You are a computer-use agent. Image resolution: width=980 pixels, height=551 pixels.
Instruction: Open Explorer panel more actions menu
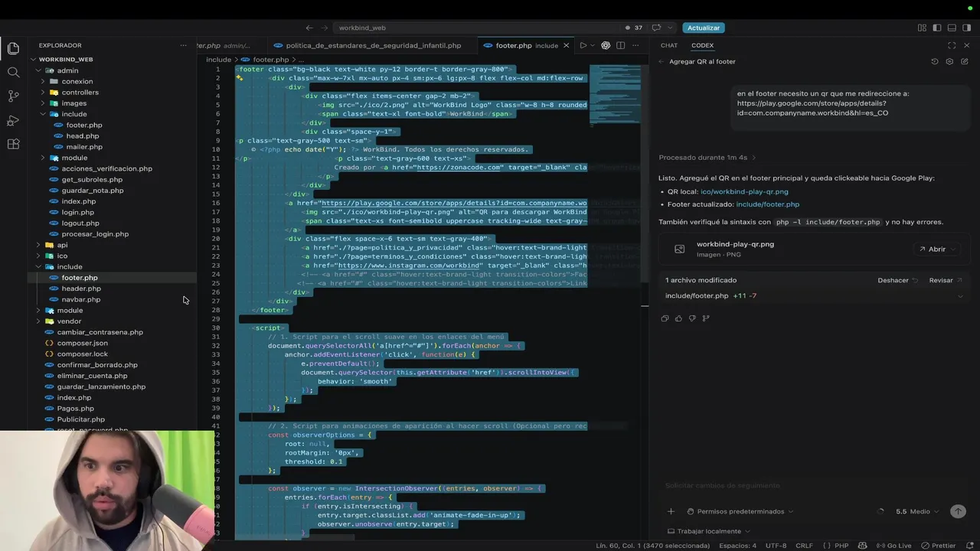tap(183, 45)
